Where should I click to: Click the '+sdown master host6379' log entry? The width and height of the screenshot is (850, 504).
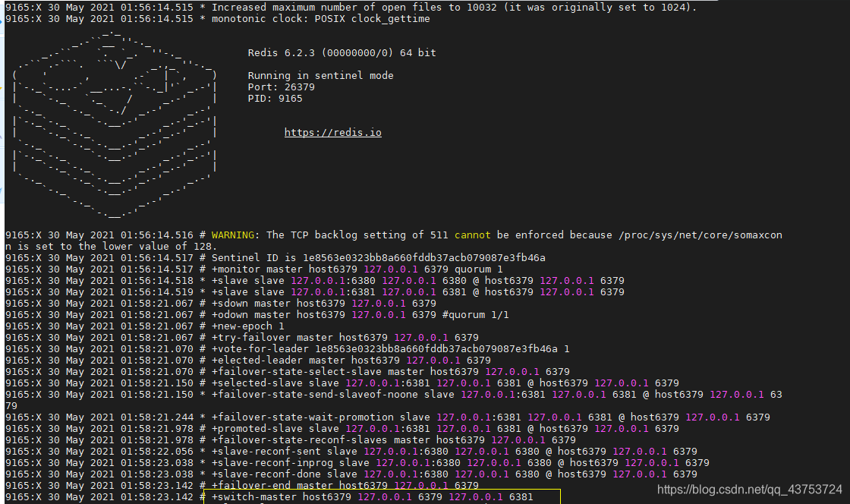(221, 304)
